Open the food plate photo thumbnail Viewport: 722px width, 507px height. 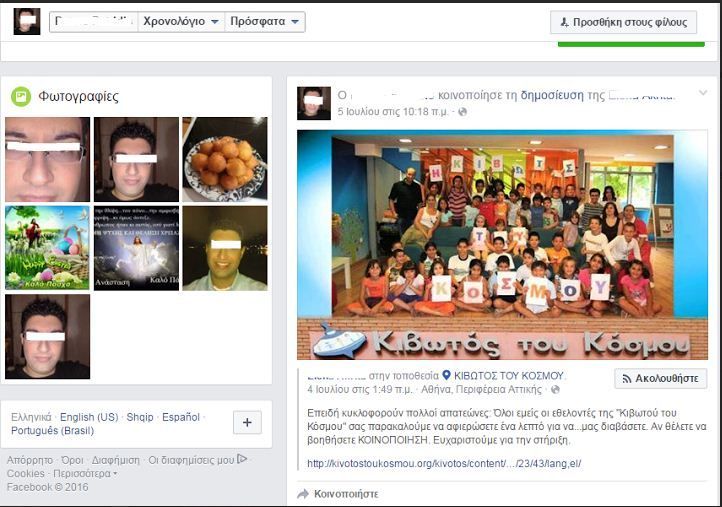[224, 159]
